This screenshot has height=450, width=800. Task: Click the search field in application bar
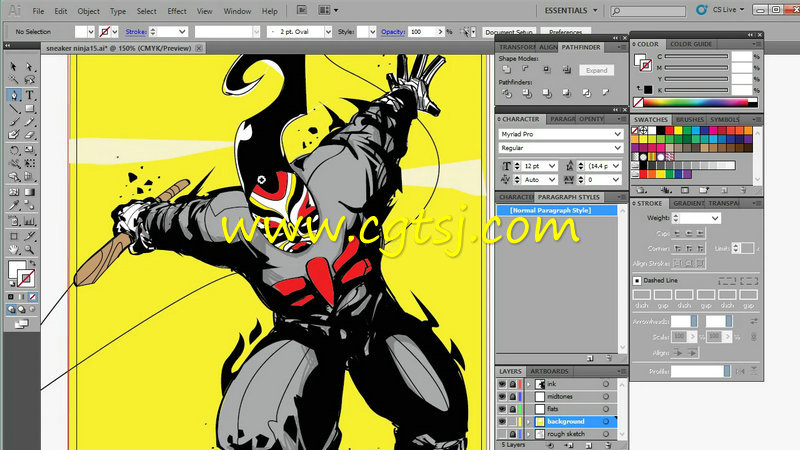(x=648, y=11)
